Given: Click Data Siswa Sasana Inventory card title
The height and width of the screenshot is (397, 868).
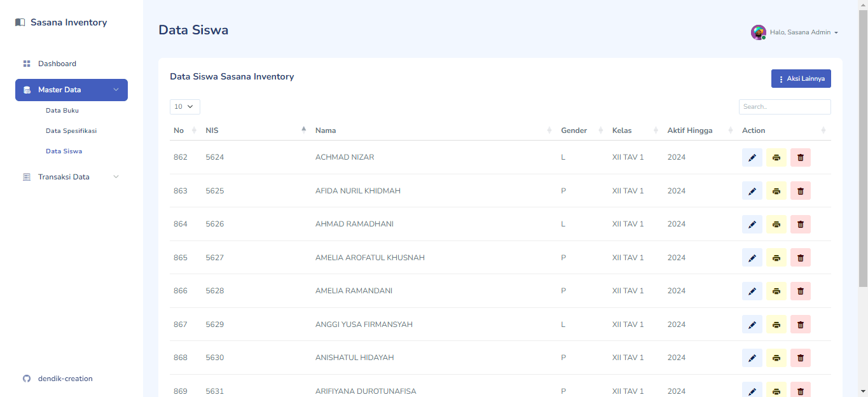Looking at the screenshot, I should [232, 76].
